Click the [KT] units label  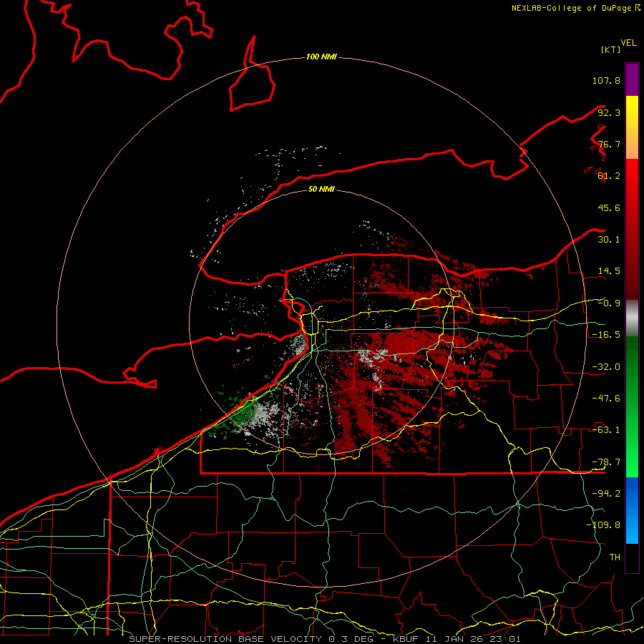[611, 50]
